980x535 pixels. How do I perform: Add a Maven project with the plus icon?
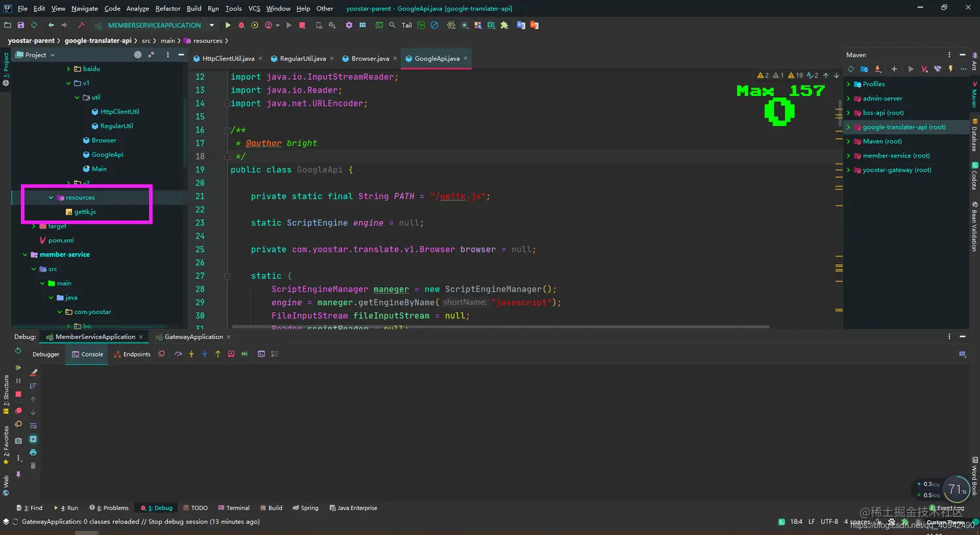[x=894, y=69]
